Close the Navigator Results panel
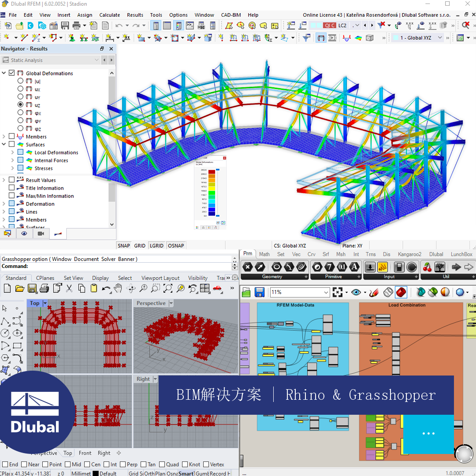 point(111,48)
